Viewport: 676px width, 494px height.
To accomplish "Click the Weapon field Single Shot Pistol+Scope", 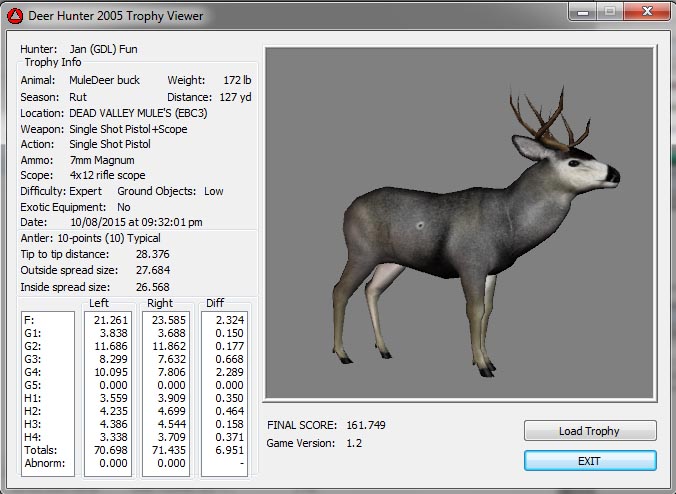I will point(128,129).
